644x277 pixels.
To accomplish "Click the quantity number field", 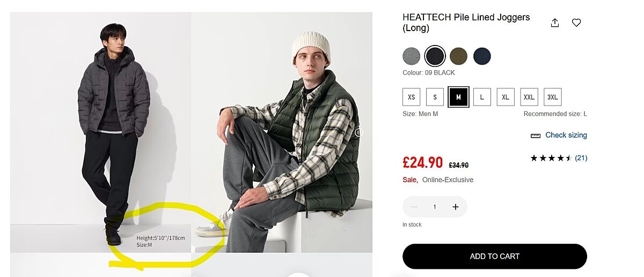I will point(435,207).
